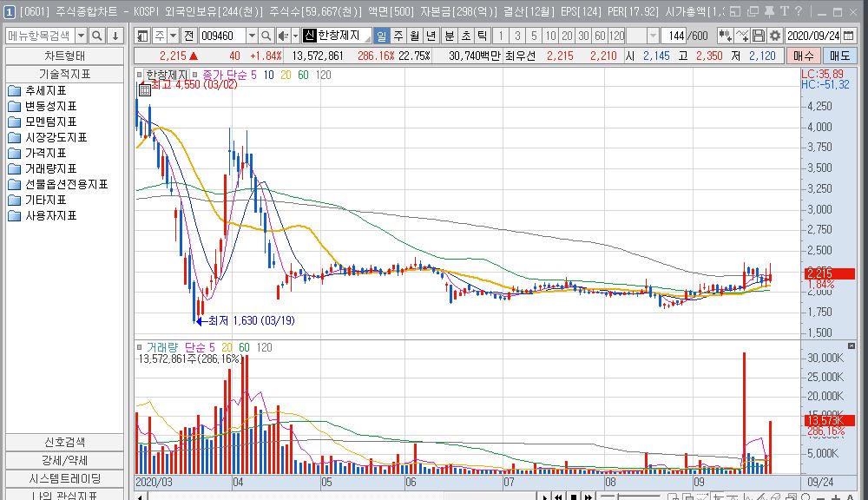The height and width of the screenshot is (500, 868).
Task: Click the menu search magnifier icon
Action: 97,36
